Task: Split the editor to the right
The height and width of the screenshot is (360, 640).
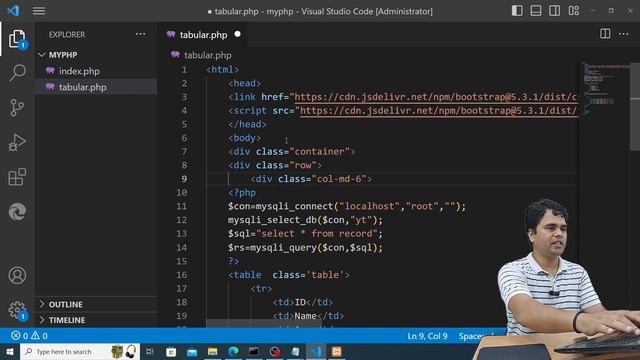Action: (605, 34)
